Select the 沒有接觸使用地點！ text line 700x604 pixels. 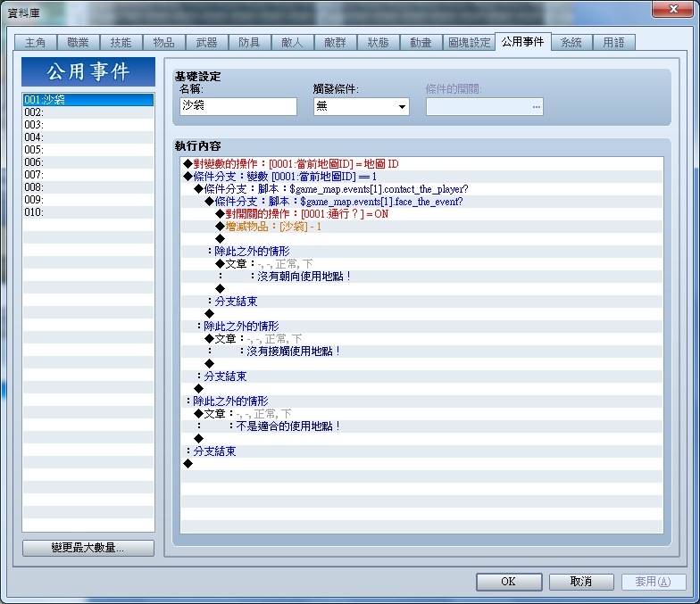pos(421,352)
